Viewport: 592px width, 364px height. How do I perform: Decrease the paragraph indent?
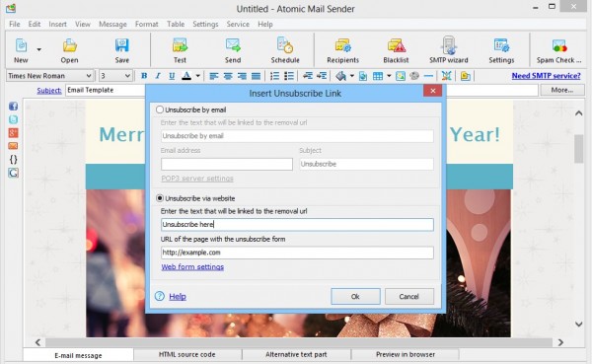point(308,76)
